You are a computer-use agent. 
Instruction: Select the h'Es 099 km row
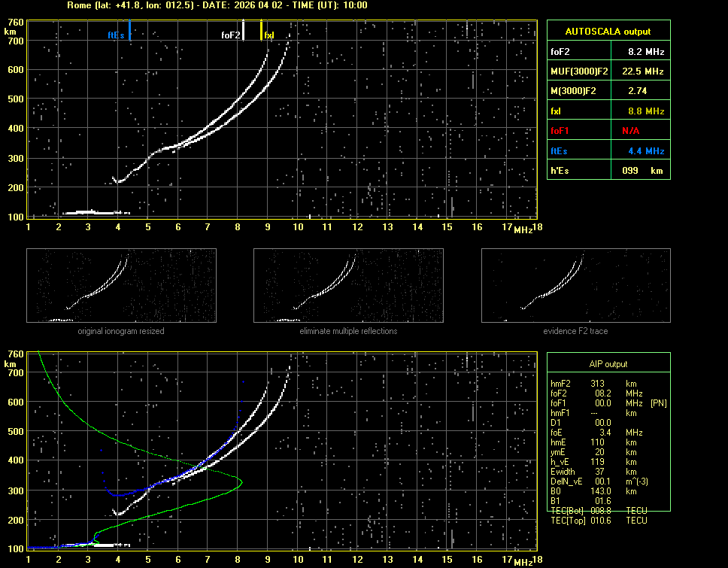coord(608,170)
